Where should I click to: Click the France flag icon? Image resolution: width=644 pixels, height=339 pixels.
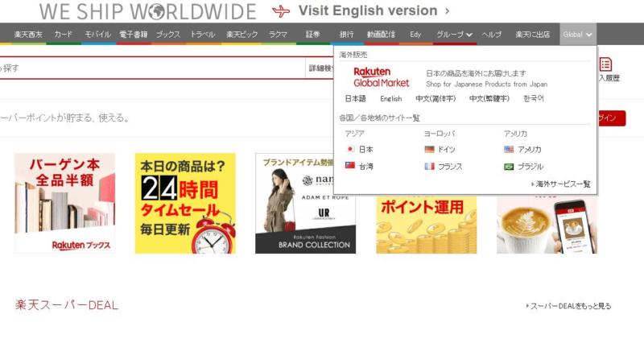coord(430,166)
